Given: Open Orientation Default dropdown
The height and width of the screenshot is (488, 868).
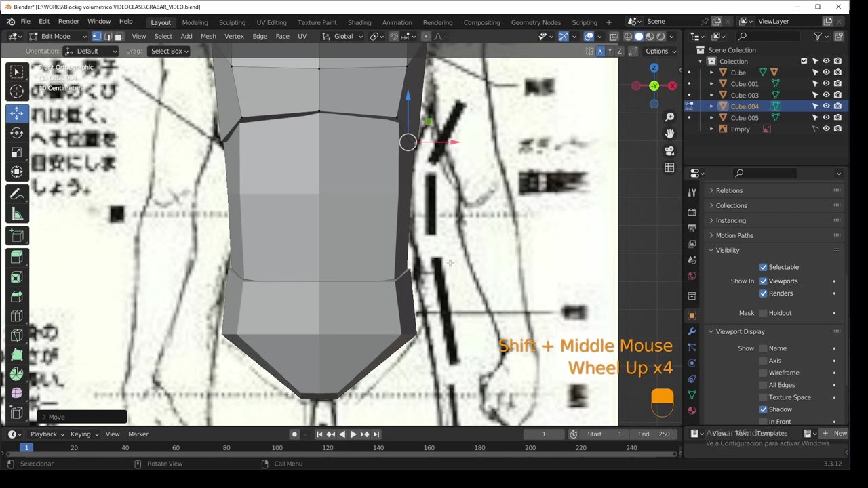Looking at the screenshot, I should tap(92, 51).
